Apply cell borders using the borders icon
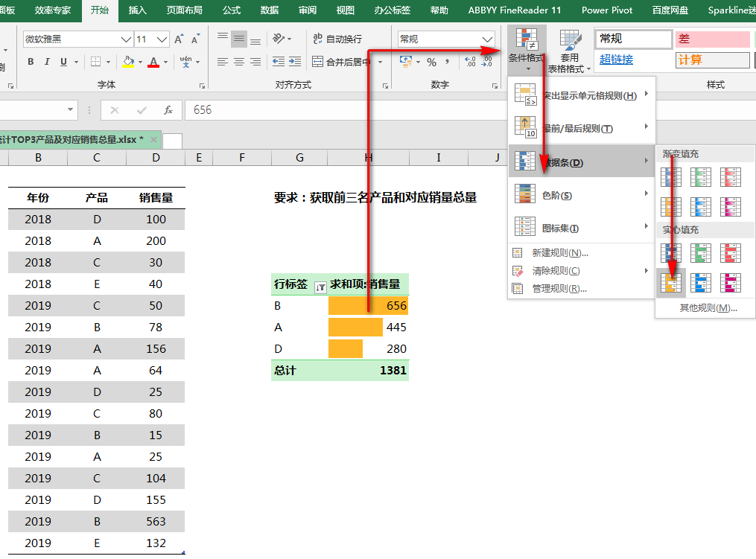Viewport: 756px width, 559px height. (x=96, y=62)
